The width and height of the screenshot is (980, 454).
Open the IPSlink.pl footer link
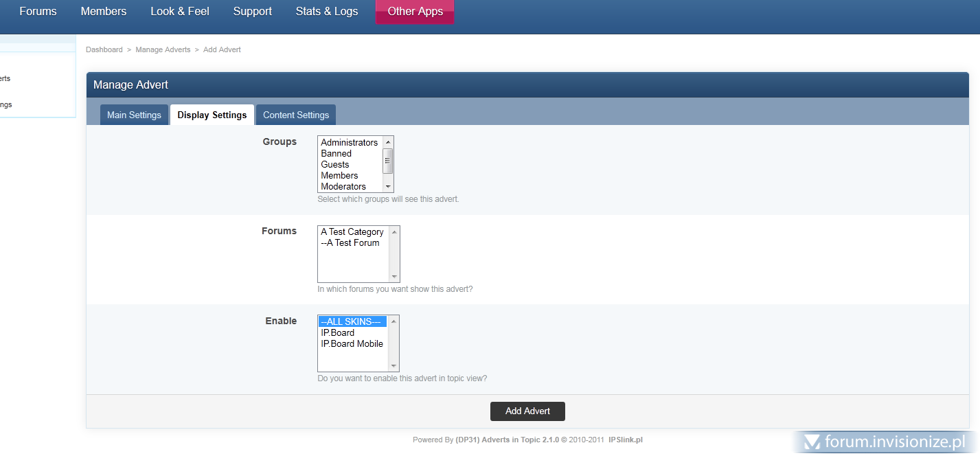(x=625, y=440)
